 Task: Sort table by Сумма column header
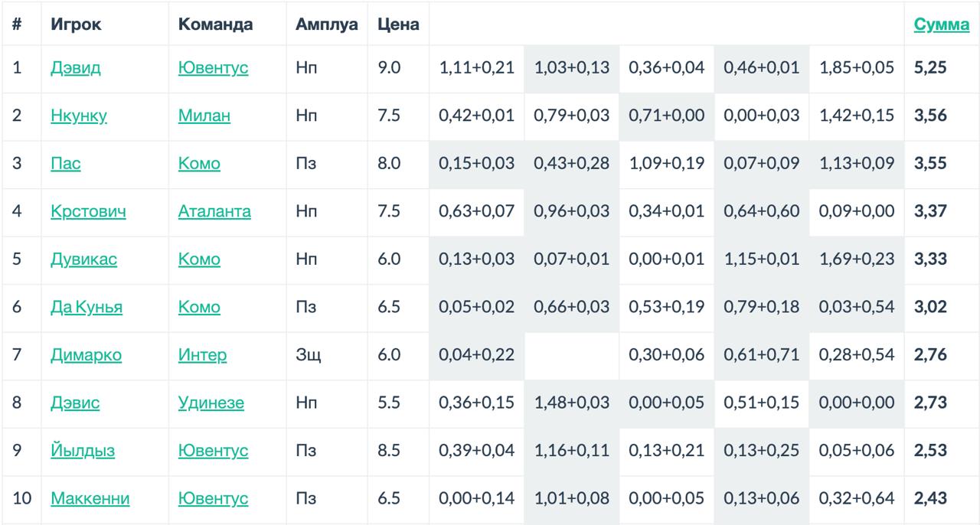point(941,24)
